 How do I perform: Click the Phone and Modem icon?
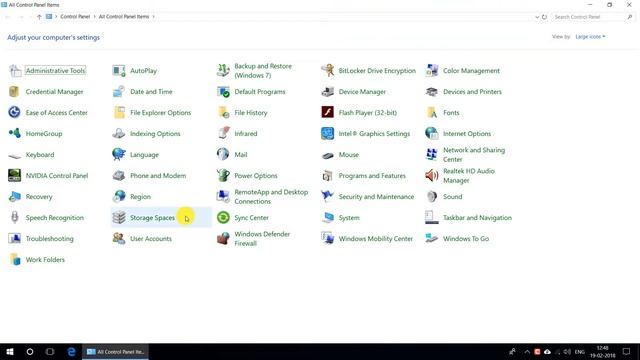click(x=119, y=176)
